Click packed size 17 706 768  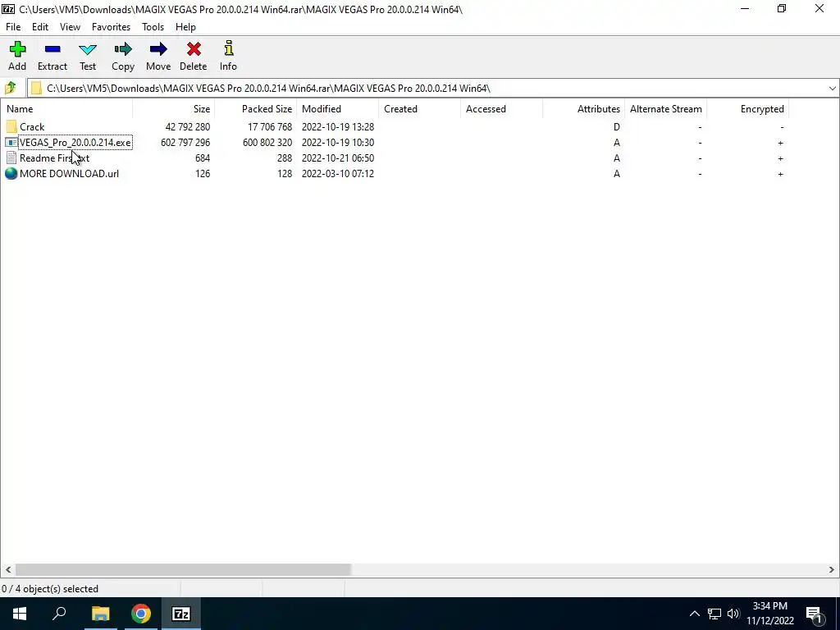tap(269, 127)
